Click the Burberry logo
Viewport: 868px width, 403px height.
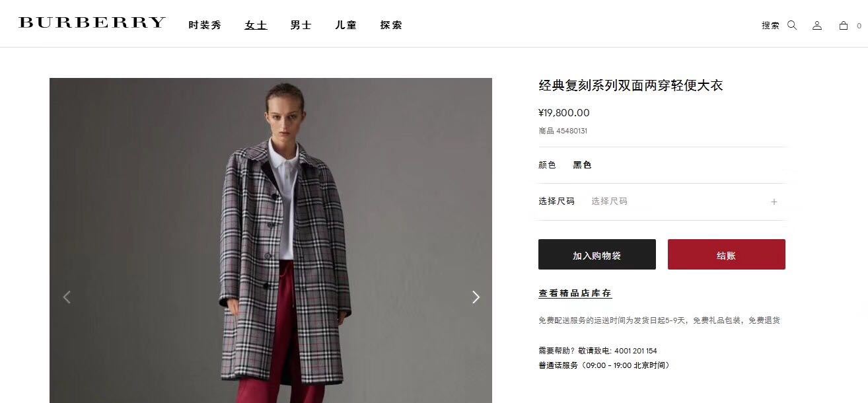92,23
